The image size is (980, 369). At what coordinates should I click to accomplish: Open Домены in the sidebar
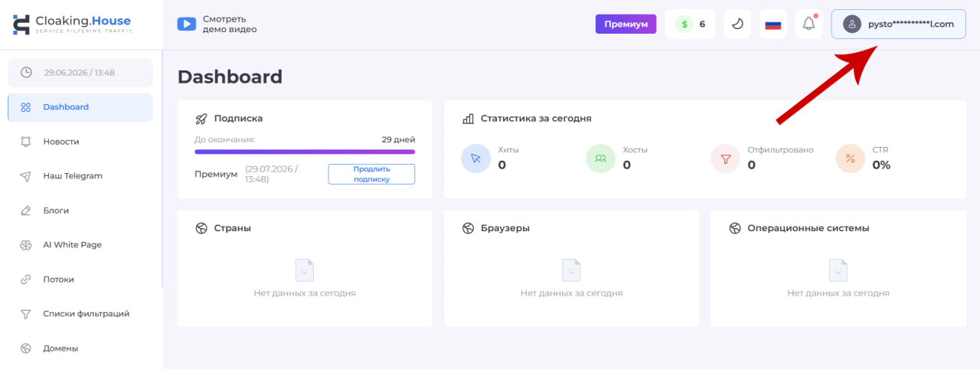(80, 348)
